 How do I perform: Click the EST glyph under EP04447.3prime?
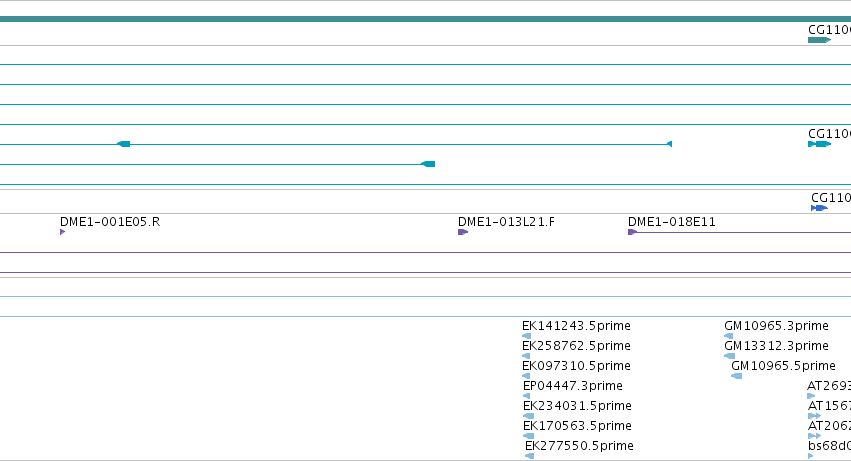pos(526,396)
